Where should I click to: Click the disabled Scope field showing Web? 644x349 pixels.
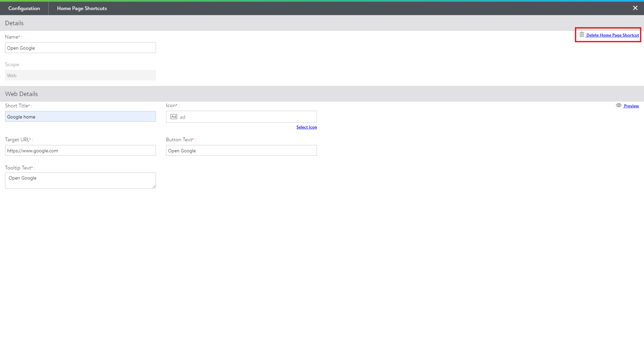point(80,76)
